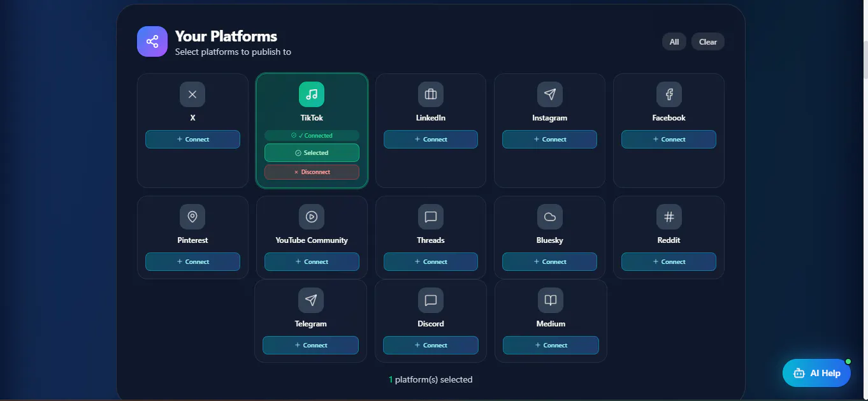Click the X platform icon

tap(192, 94)
